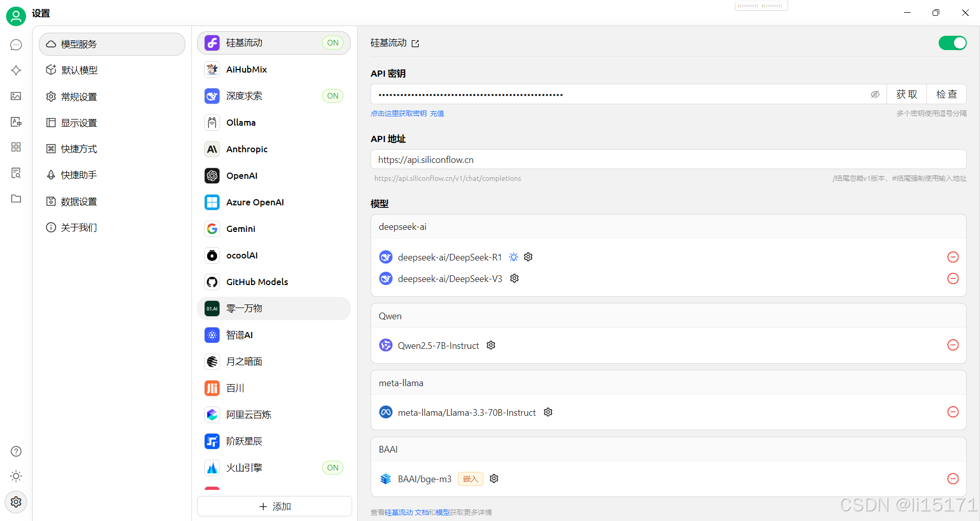Open the chat assistant icon in left sidebar
Image resolution: width=980 pixels, height=521 pixels.
(16, 45)
